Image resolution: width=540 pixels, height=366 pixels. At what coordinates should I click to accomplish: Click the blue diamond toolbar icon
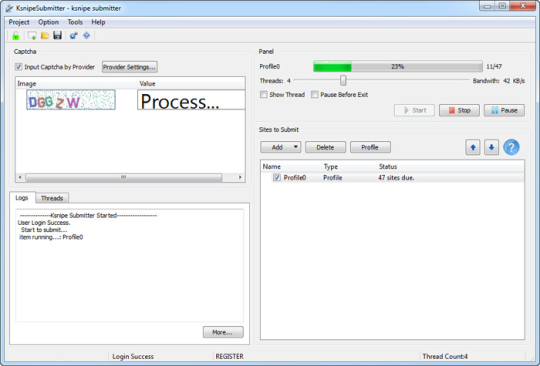pyautogui.click(x=86, y=35)
